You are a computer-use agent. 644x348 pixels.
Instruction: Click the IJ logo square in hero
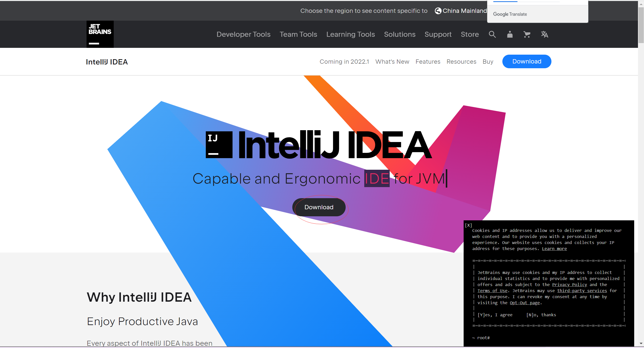pos(219,145)
